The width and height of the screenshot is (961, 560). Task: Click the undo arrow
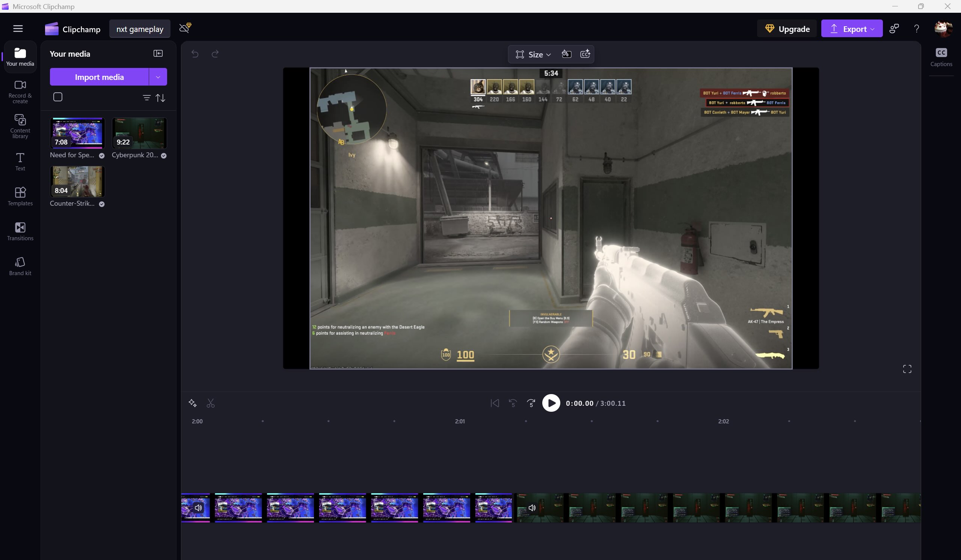tap(195, 54)
